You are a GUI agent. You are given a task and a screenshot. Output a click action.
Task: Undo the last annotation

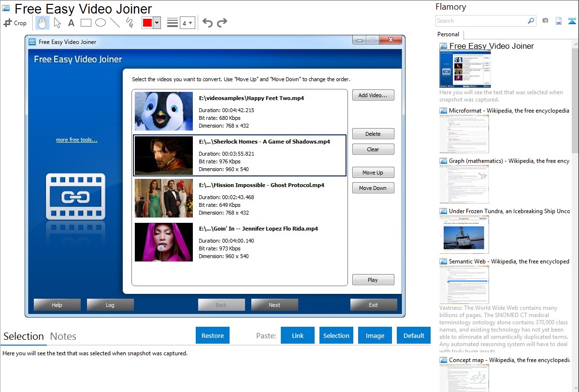(207, 23)
